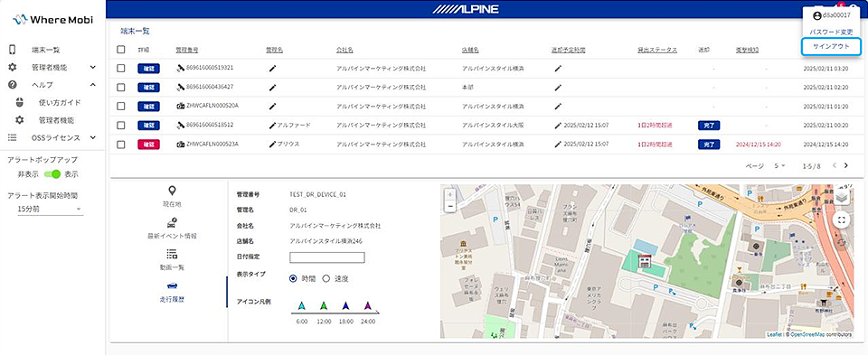This screenshot has height=355, width=868.
Task: Toggle map fullscreen view
Action: pyautogui.click(x=842, y=220)
